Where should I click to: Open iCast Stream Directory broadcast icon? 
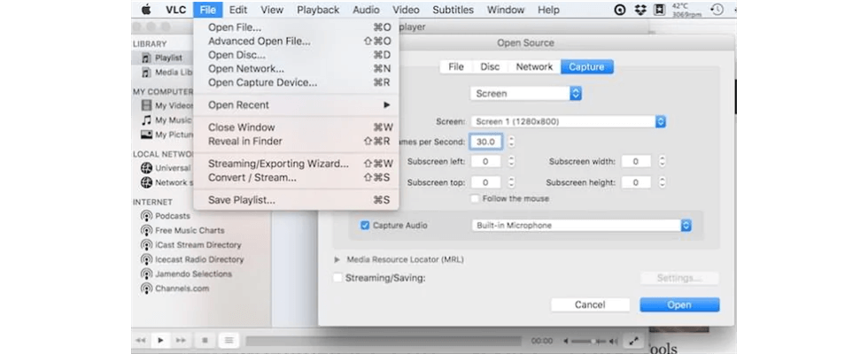tap(146, 244)
